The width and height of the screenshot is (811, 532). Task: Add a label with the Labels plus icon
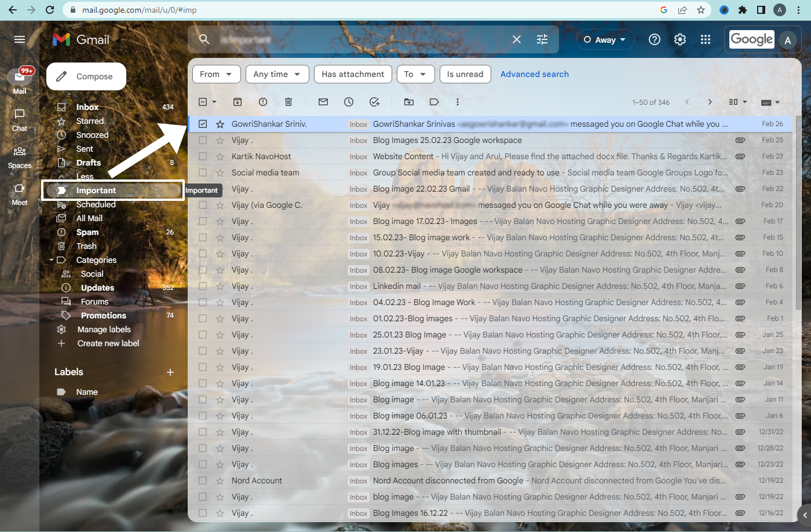tap(170, 372)
